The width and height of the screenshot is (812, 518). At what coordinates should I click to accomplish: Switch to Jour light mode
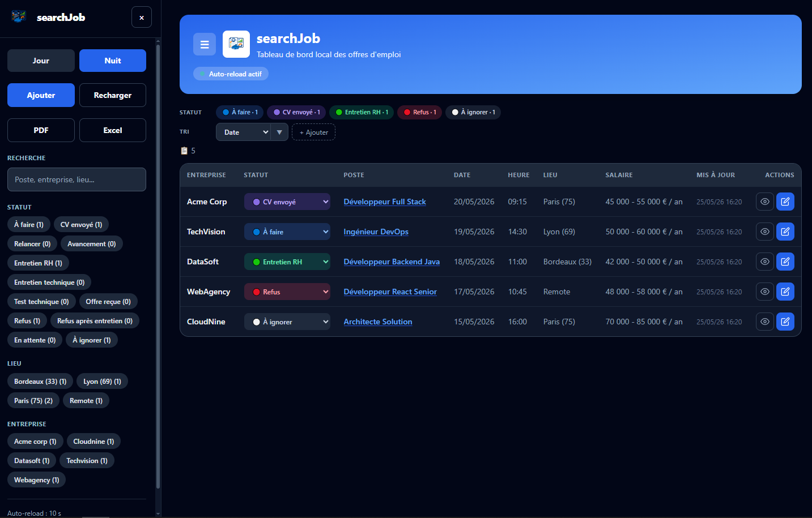tap(41, 61)
